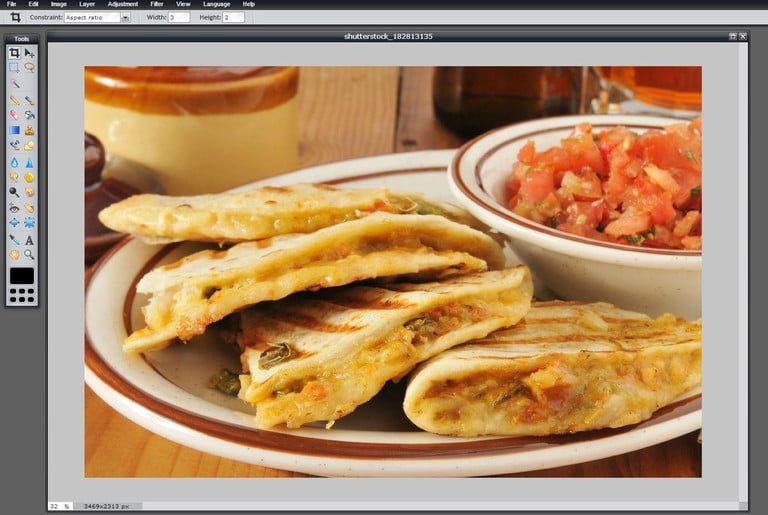The width and height of the screenshot is (768, 515).
Task: Pick the Red Eye Reduction tool
Action: point(14,208)
